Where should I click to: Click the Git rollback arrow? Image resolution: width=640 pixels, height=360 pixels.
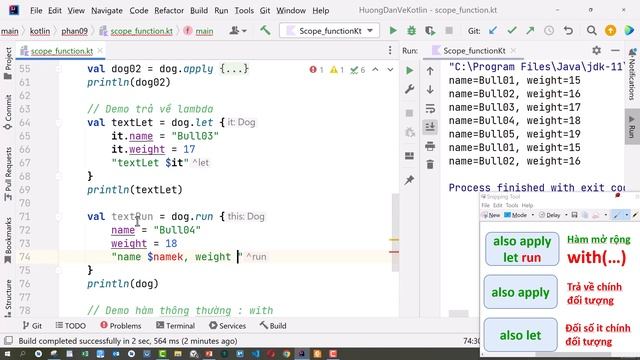[x=568, y=31]
